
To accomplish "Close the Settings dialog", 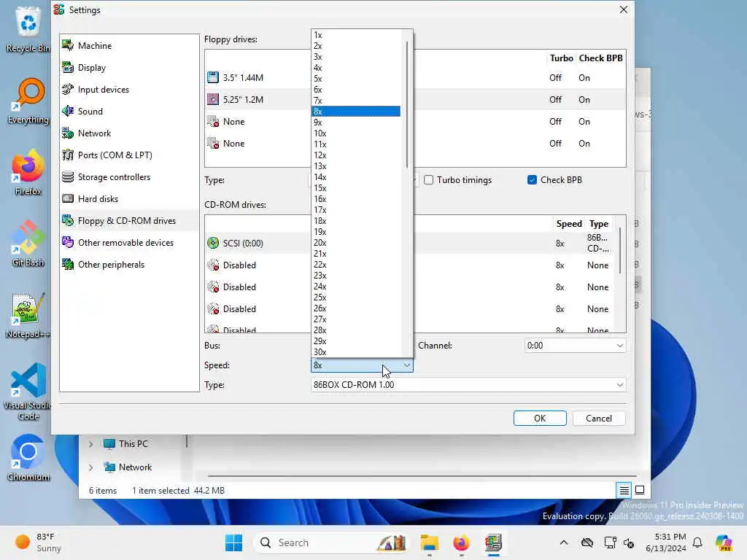I will pos(623,9).
